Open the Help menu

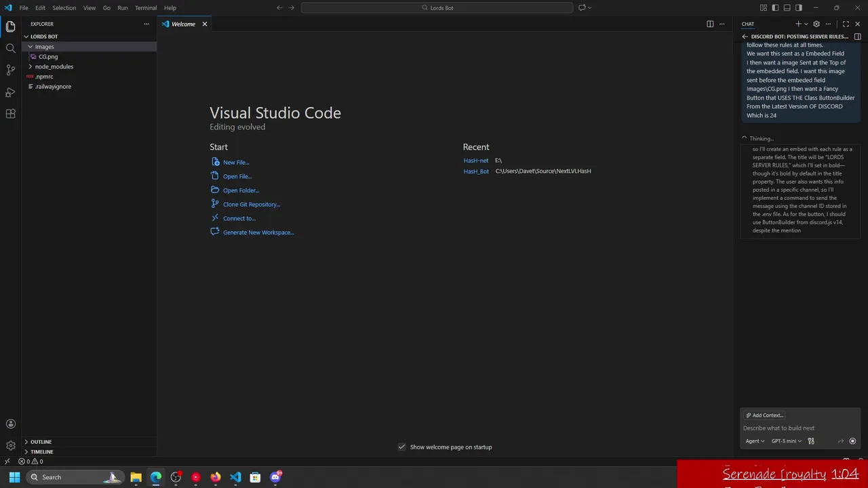pyautogui.click(x=170, y=7)
